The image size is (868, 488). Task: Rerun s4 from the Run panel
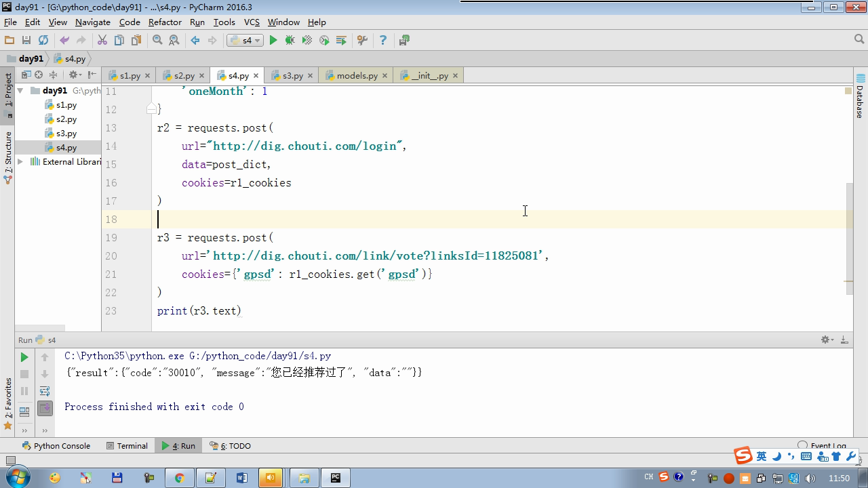click(24, 357)
